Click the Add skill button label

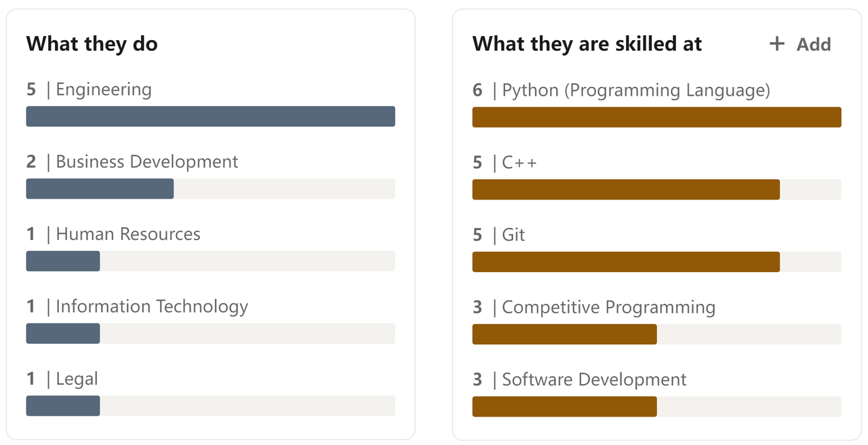coord(813,45)
